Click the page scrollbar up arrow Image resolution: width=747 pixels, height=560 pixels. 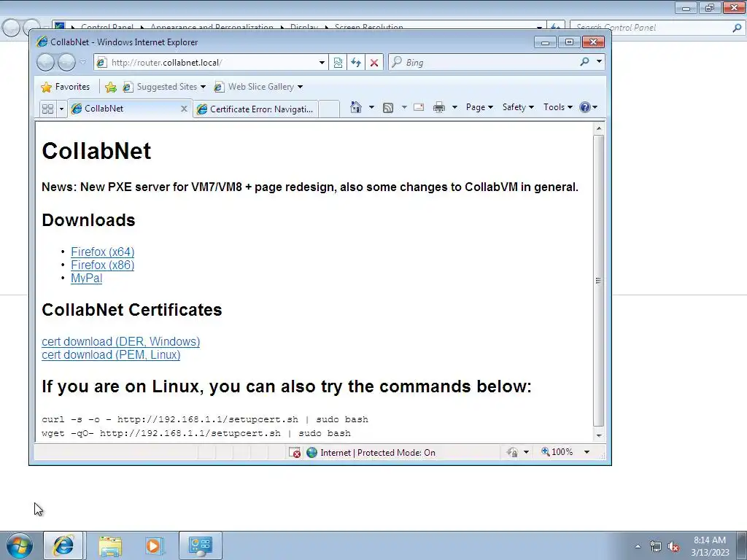tap(599, 128)
